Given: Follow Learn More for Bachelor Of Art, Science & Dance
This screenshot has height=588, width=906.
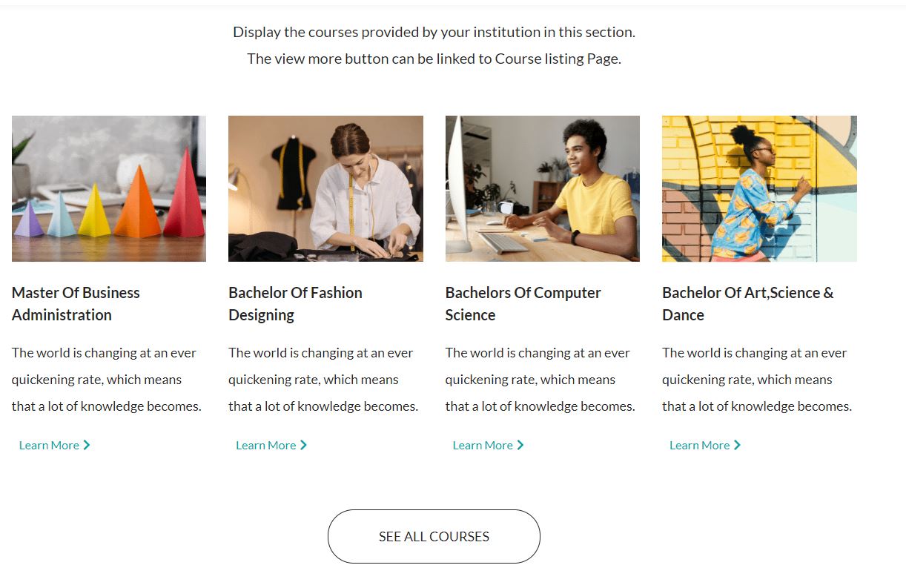Looking at the screenshot, I should click(699, 445).
